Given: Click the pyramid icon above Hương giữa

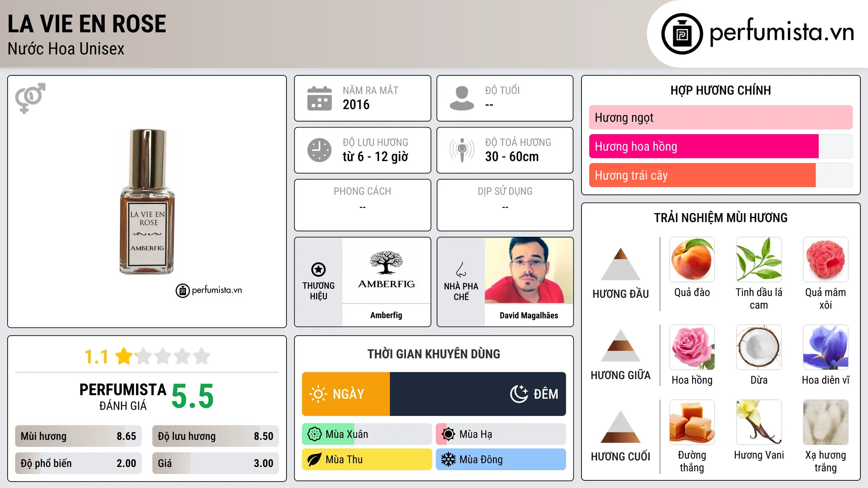Looking at the screenshot, I should coord(620,346).
